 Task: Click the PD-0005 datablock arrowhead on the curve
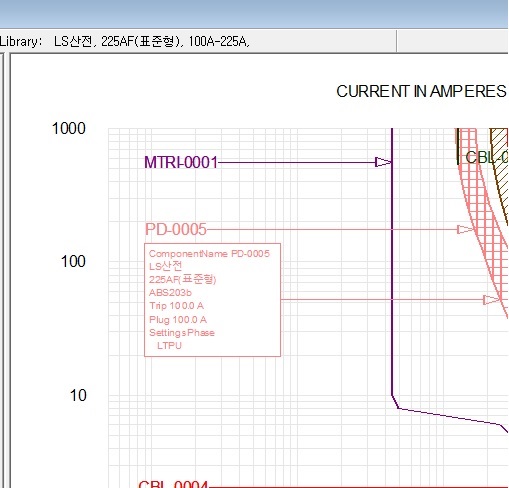(x=492, y=300)
